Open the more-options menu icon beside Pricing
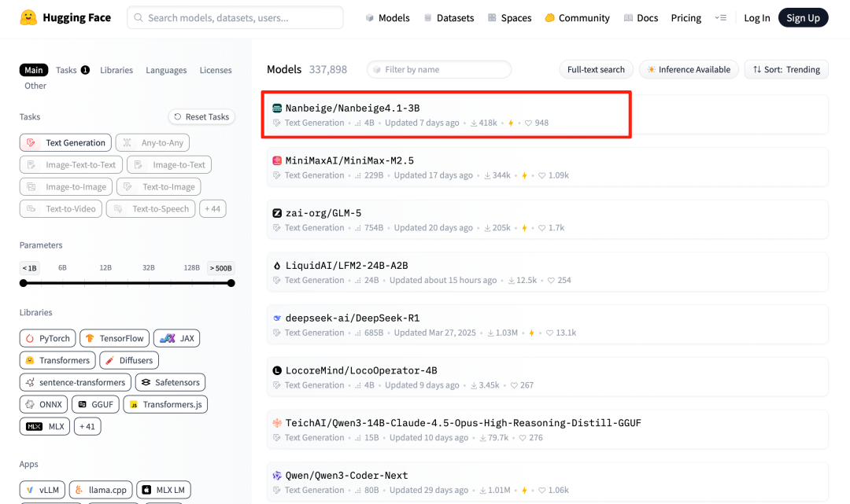This screenshot has height=504, width=850. click(720, 17)
